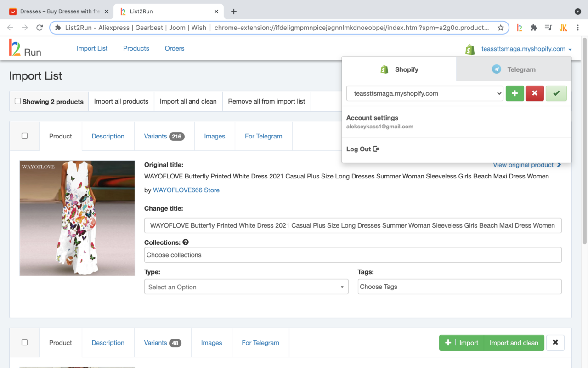Click the Change title input field

[353, 225]
